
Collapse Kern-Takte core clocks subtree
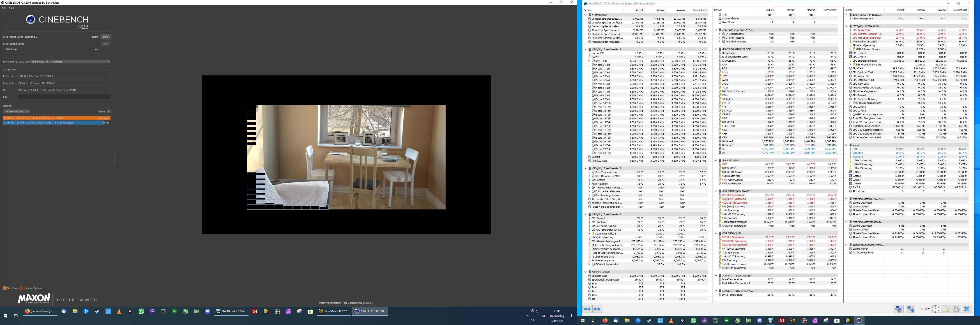(x=589, y=61)
